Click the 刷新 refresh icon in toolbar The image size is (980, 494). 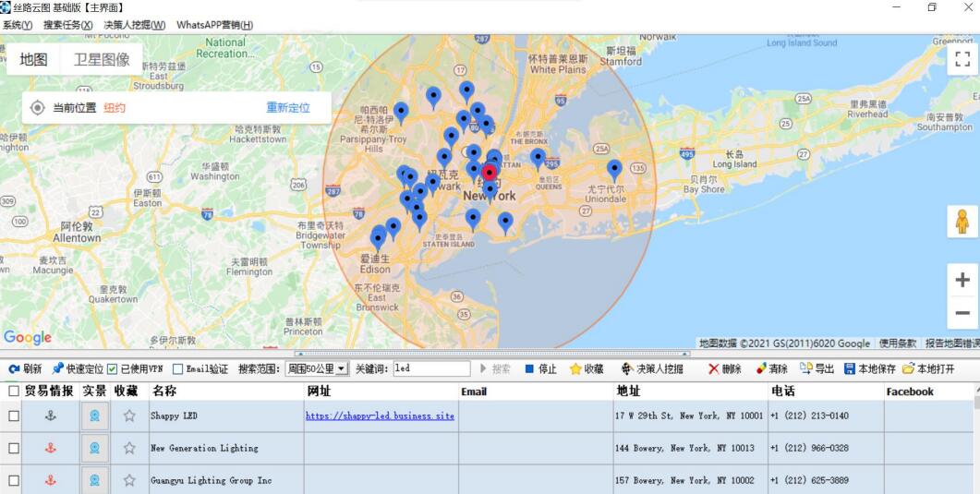click(14, 369)
